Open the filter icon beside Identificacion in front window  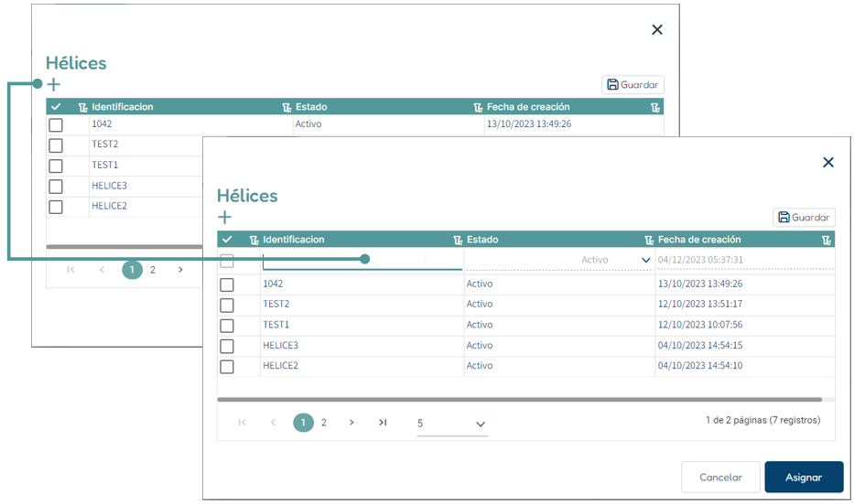254,240
